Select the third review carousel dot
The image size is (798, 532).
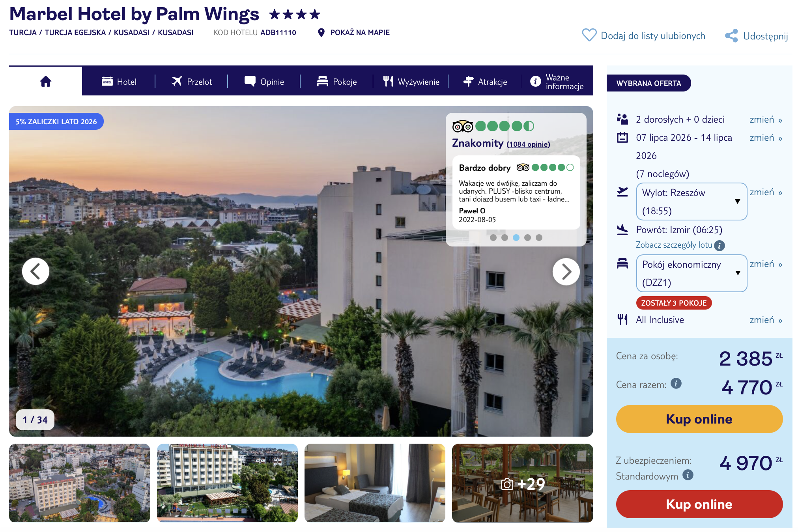tap(516, 237)
